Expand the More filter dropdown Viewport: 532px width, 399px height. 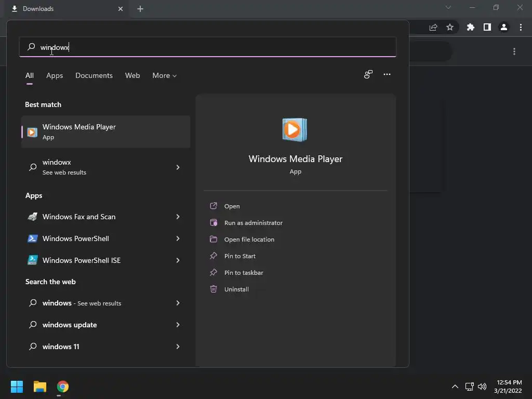point(165,75)
